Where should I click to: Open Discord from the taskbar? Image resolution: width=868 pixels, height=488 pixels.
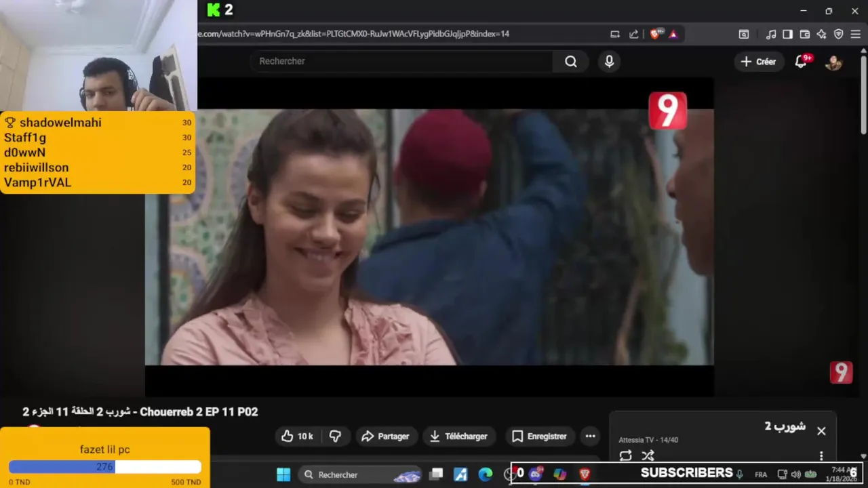click(x=536, y=474)
